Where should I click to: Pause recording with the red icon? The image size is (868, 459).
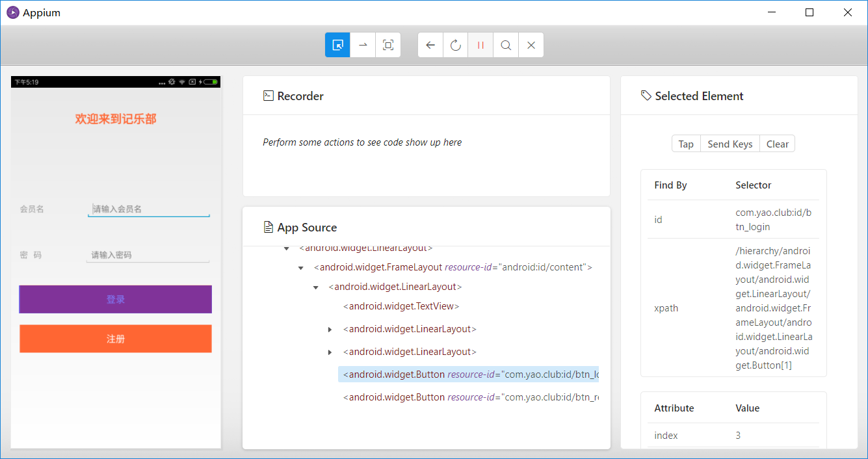click(480, 45)
